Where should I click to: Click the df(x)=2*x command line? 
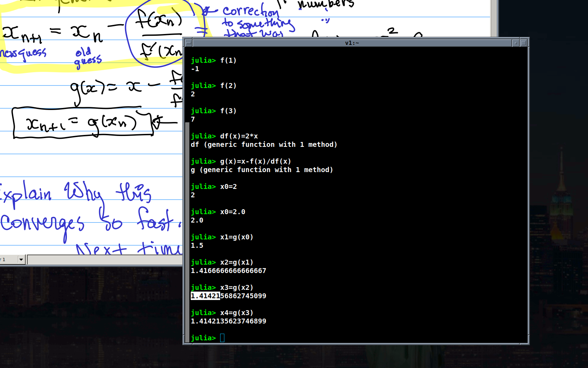239,136
